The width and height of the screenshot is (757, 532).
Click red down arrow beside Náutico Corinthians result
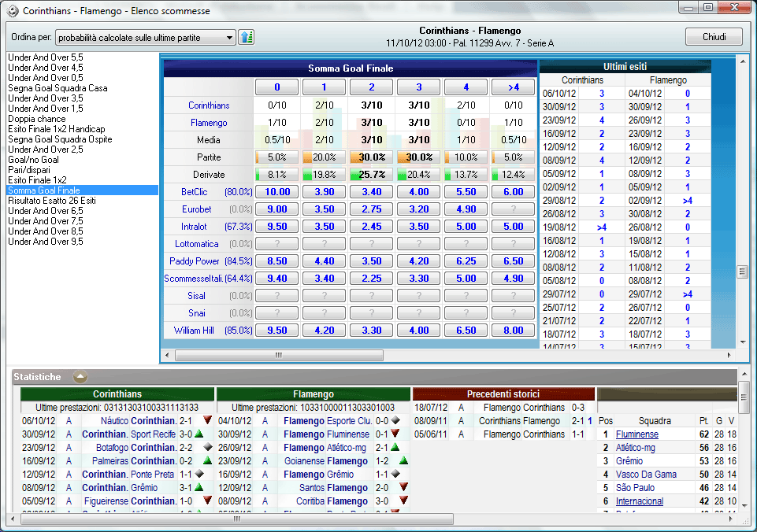point(207,421)
